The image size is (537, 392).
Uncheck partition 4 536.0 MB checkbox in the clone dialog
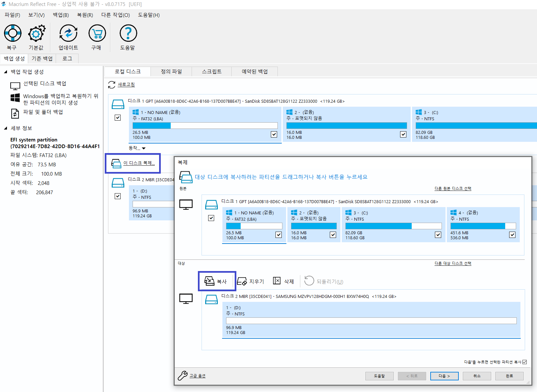[512, 235]
